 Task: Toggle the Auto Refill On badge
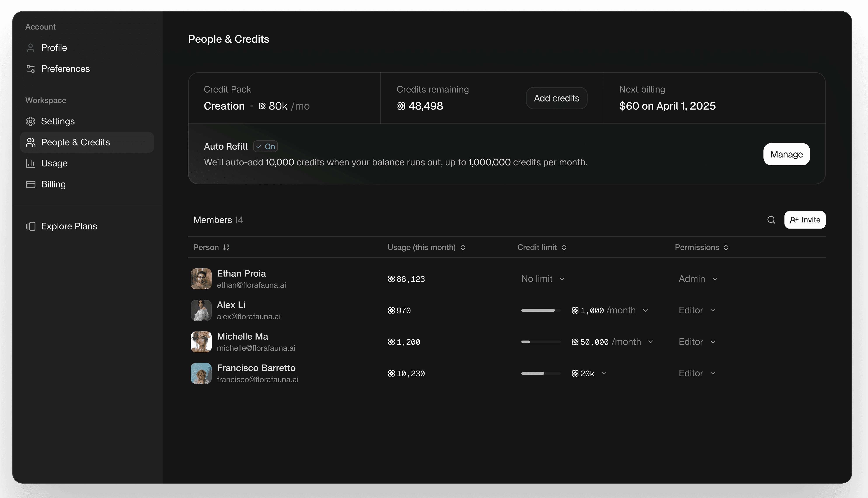click(265, 146)
